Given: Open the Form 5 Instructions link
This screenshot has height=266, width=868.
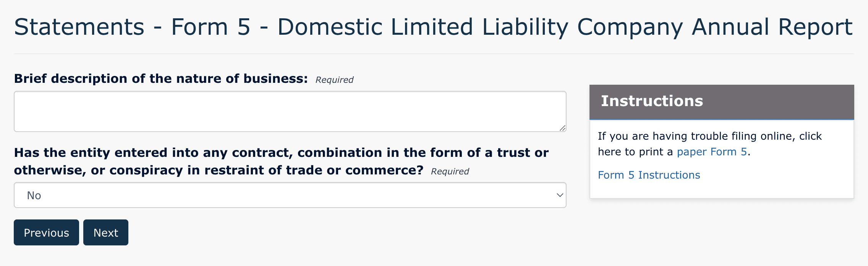Looking at the screenshot, I should point(649,175).
